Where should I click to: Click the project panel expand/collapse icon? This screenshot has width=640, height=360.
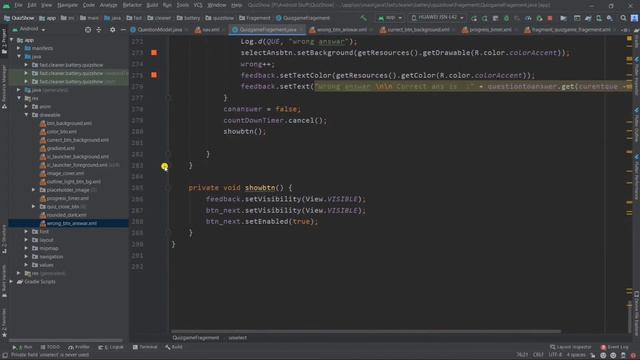click(99, 30)
